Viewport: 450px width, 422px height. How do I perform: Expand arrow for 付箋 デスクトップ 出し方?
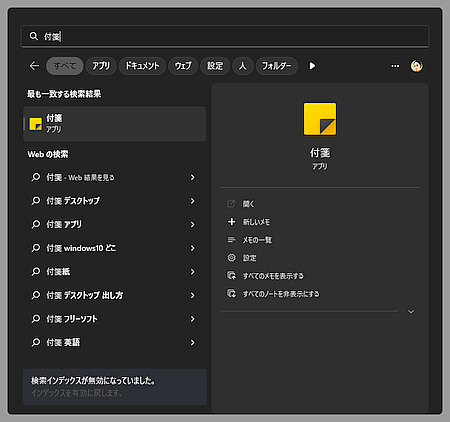tap(192, 295)
